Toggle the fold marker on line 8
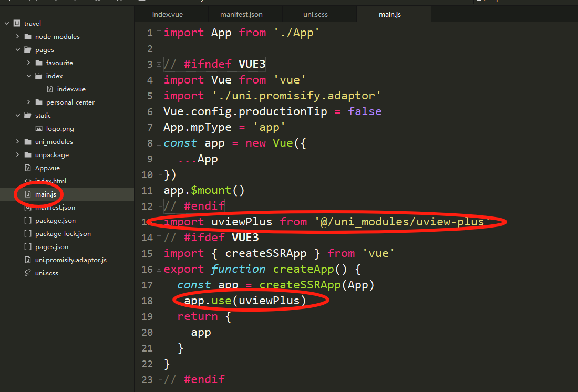Image resolution: width=578 pixels, height=392 pixels. click(x=159, y=143)
